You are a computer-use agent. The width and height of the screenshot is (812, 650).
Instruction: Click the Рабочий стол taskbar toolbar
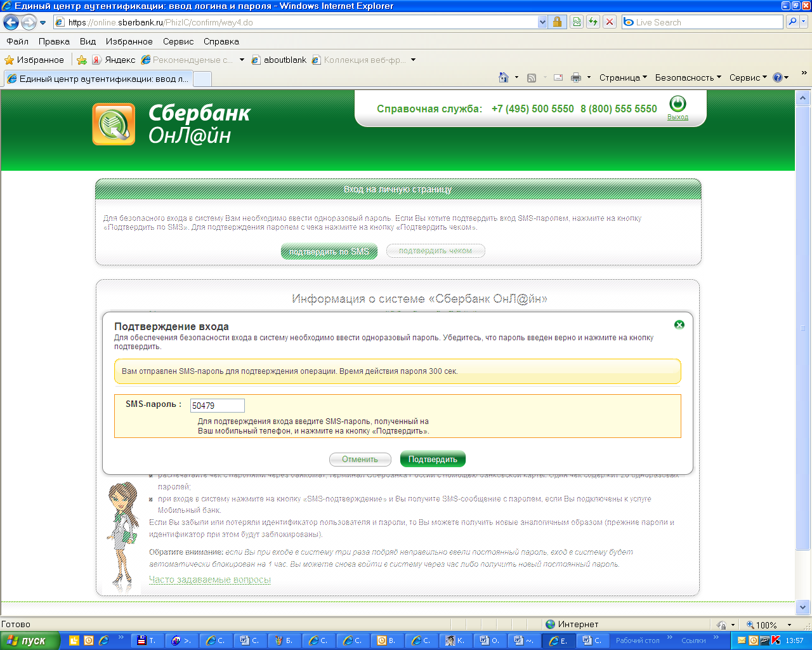[638, 640]
